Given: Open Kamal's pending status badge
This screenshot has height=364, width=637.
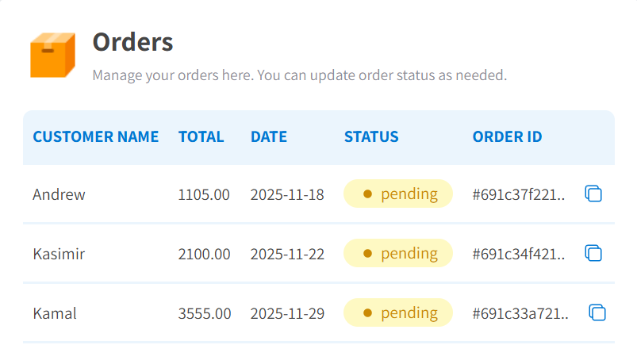Looking at the screenshot, I should [397, 312].
